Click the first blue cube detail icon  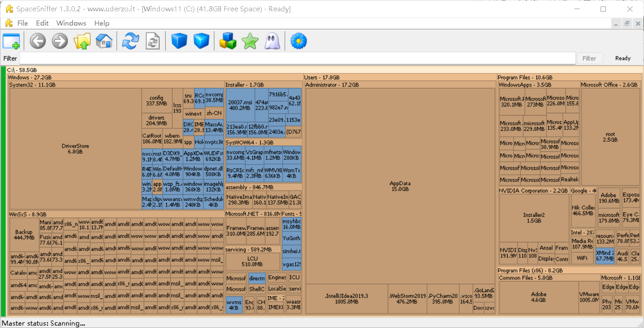[179, 41]
